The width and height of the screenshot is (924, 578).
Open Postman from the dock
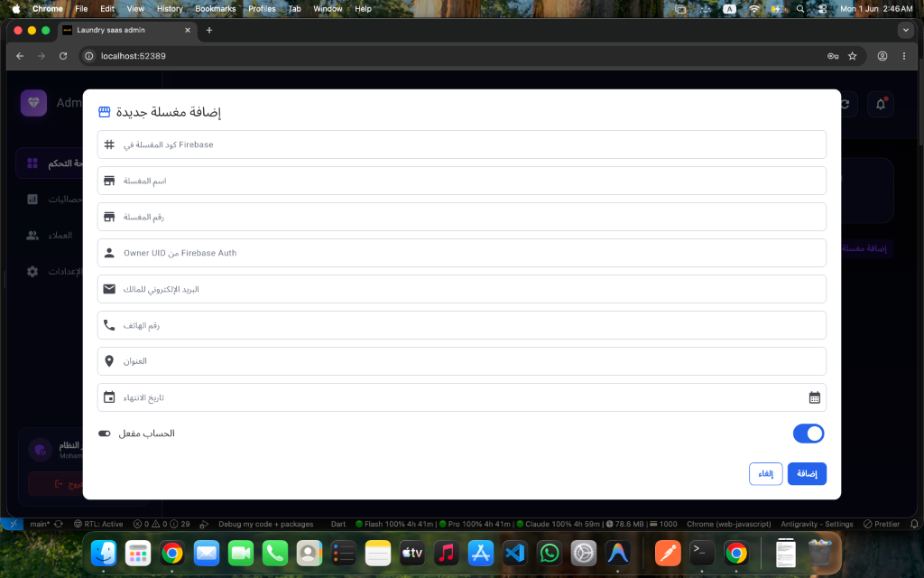tap(669, 554)
